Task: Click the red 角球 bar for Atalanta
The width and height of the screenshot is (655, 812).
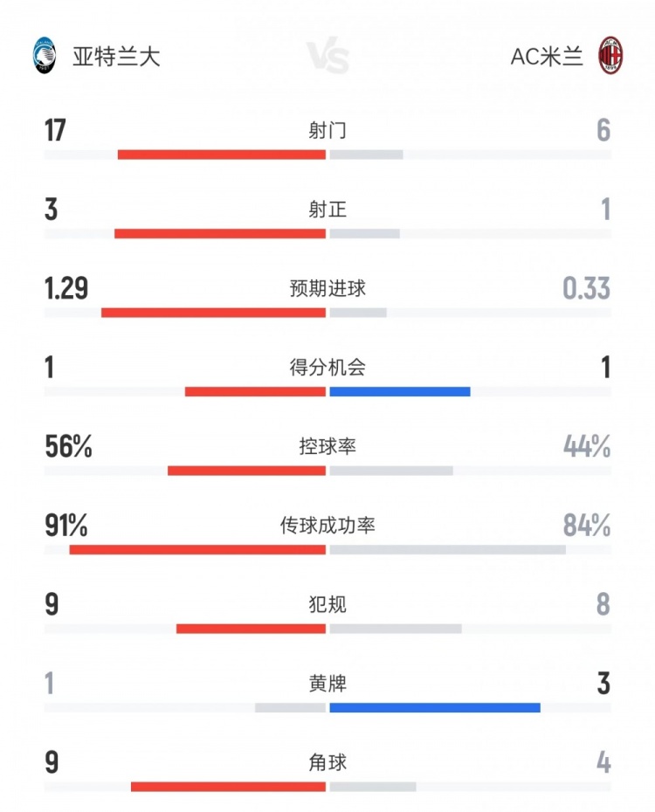Action: click(228, 787)
